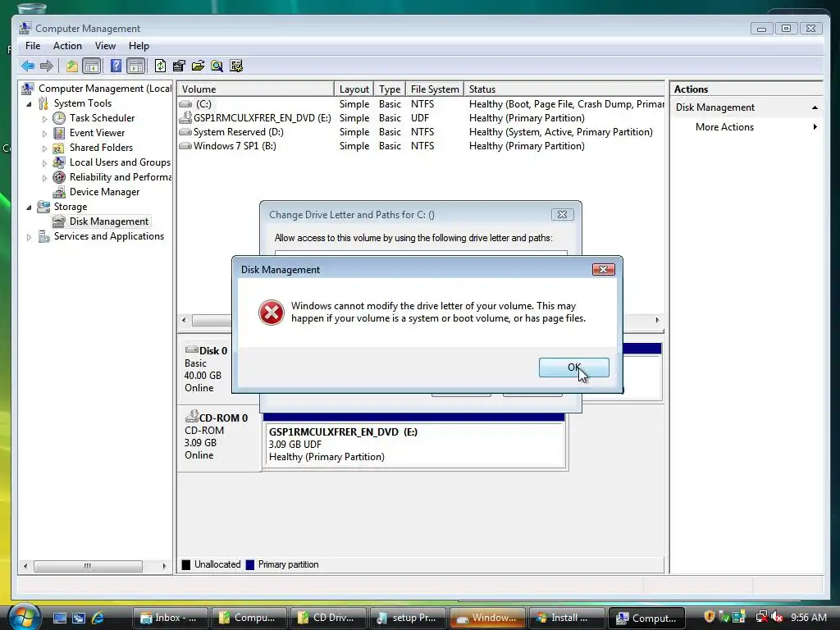Click Switch between windows quick launch icon

pos(79,619)
